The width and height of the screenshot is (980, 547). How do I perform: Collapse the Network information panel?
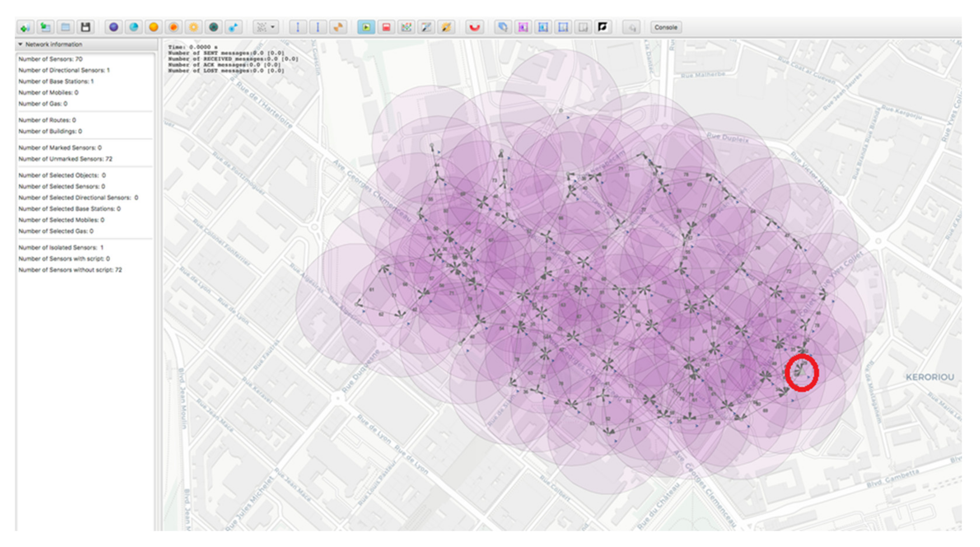(20, 45)
